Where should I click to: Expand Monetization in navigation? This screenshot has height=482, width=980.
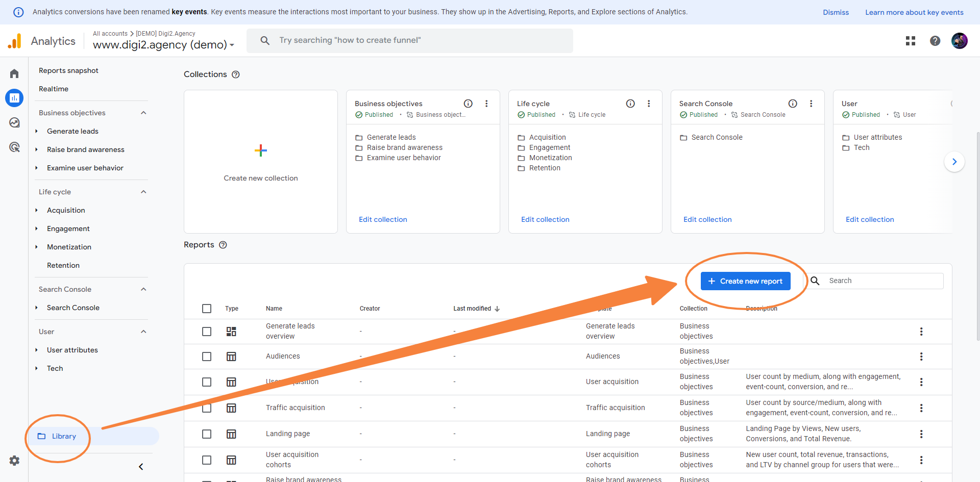pyautogui.click(x=36, y=247)
